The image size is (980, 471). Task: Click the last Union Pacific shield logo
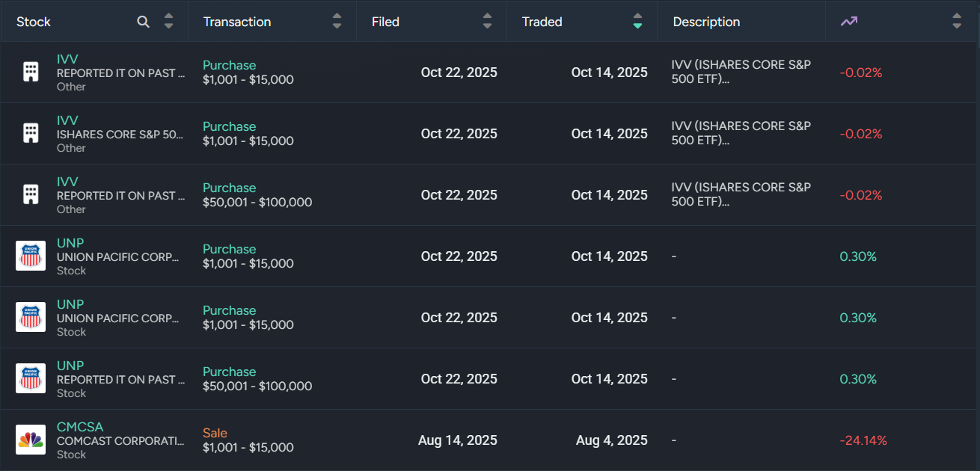coord(31,378)
